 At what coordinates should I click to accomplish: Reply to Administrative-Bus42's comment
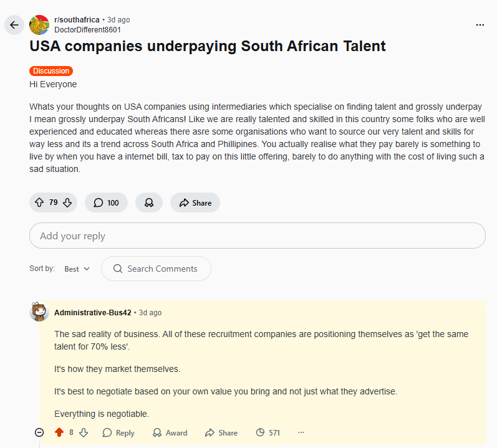118,432
